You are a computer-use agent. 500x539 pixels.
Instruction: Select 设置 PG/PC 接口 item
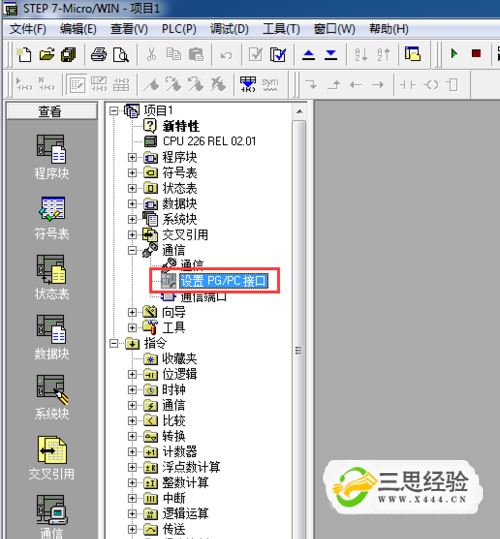click(x=224, y=281)
